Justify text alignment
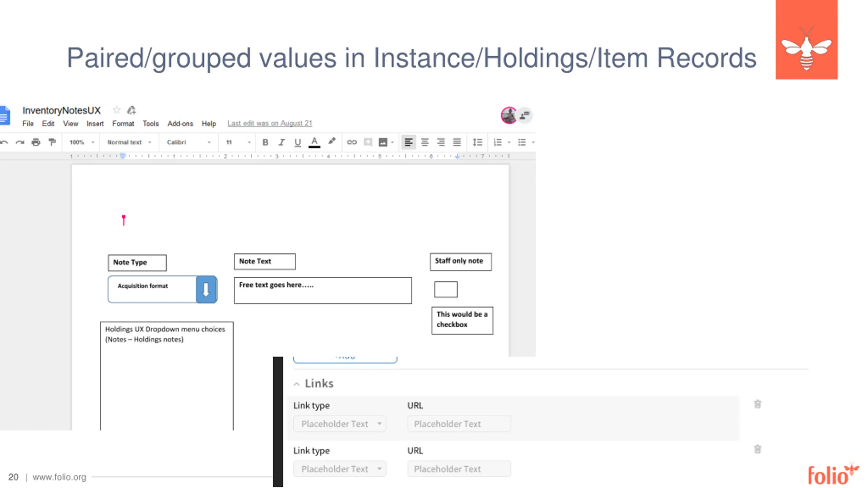Screen dimensions: 868x488 point(457,142)
